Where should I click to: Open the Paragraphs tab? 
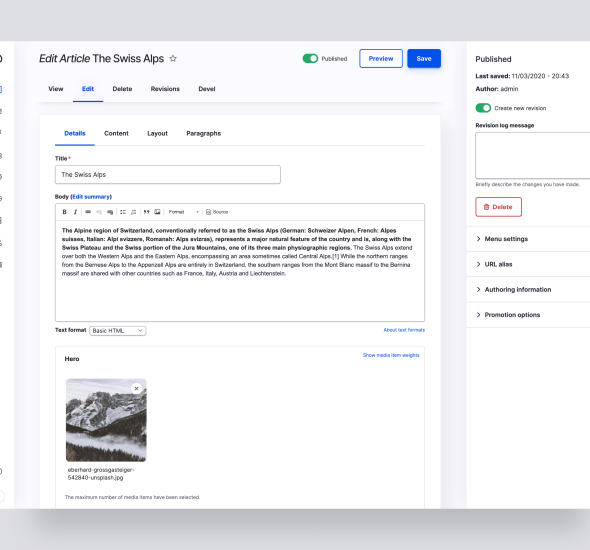tap(204, 134)
